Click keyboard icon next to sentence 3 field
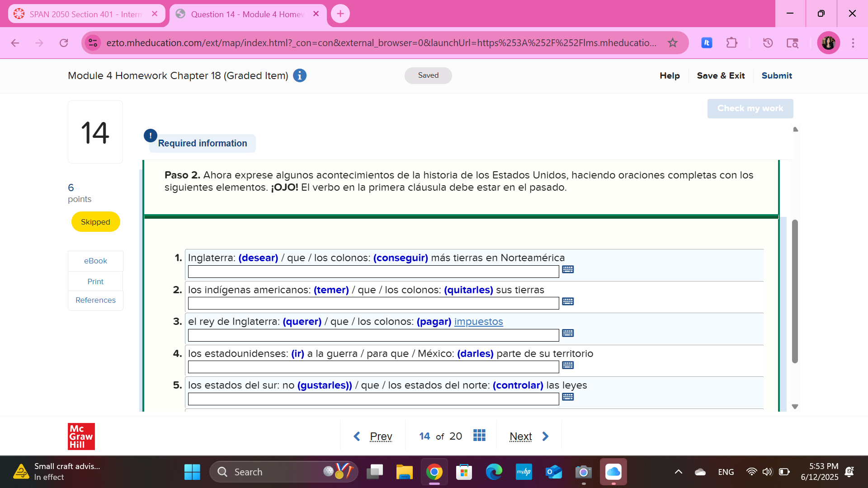This screenshot has width=868, height=488. 568,333
